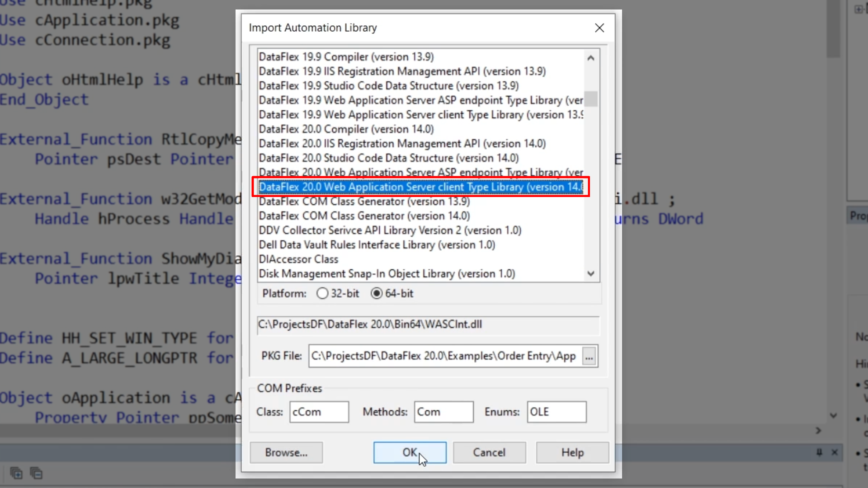Cancel the Import Automation Library dialog
This screenshot has height=488, width=868.
(x=489, y=452)
